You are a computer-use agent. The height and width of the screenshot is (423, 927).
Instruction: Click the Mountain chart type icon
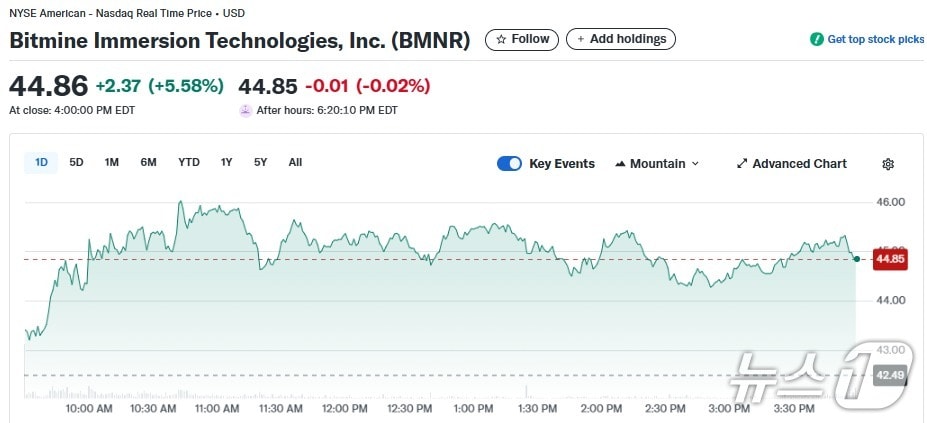pos(620,164)
